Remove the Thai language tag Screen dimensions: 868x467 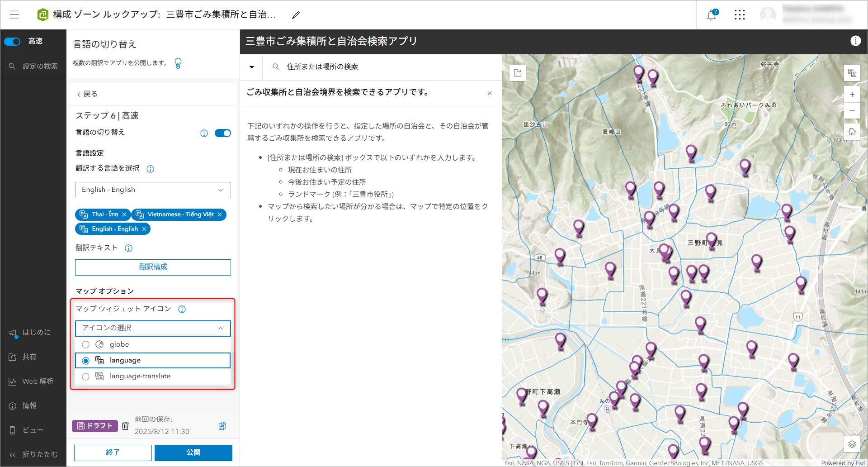pos(124,214)
